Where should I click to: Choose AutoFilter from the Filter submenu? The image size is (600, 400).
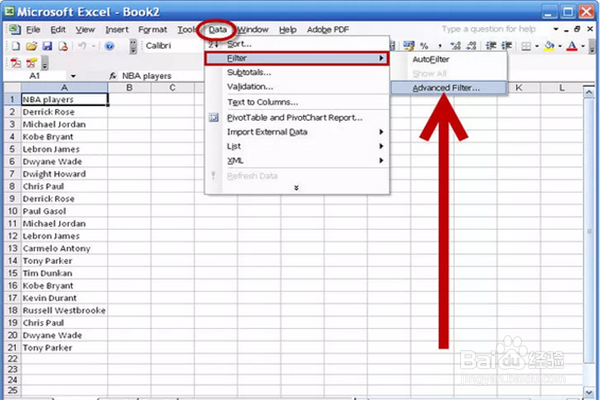tap(449, 59)
